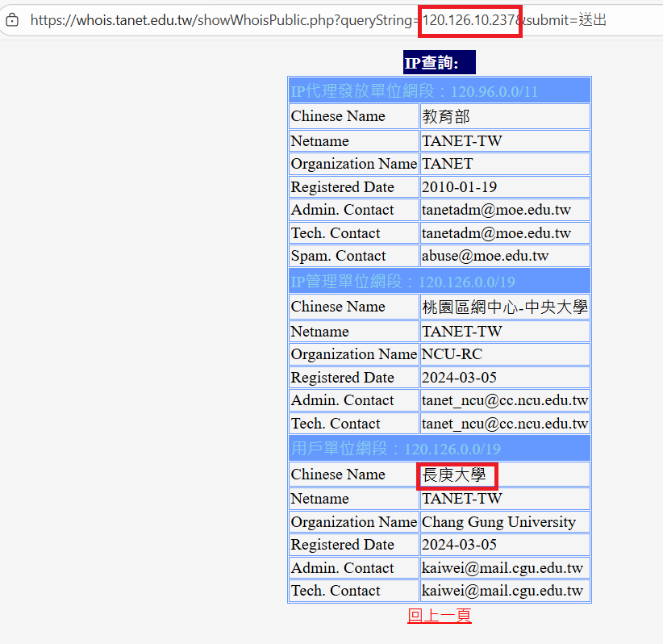Click the 2010-01-19 registered date
The width and height of the screenshot is (663, 644).
pos(459,187)
